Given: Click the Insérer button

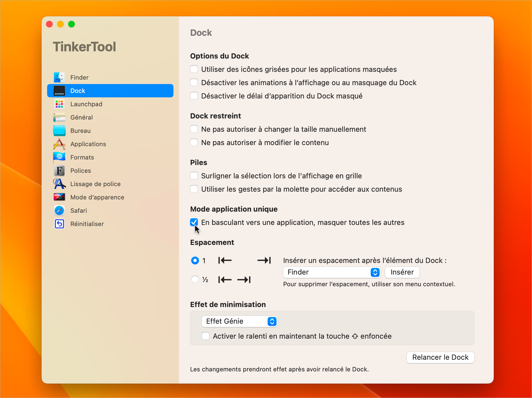Looking at the screenshot, I should click(x=402, y=272).
